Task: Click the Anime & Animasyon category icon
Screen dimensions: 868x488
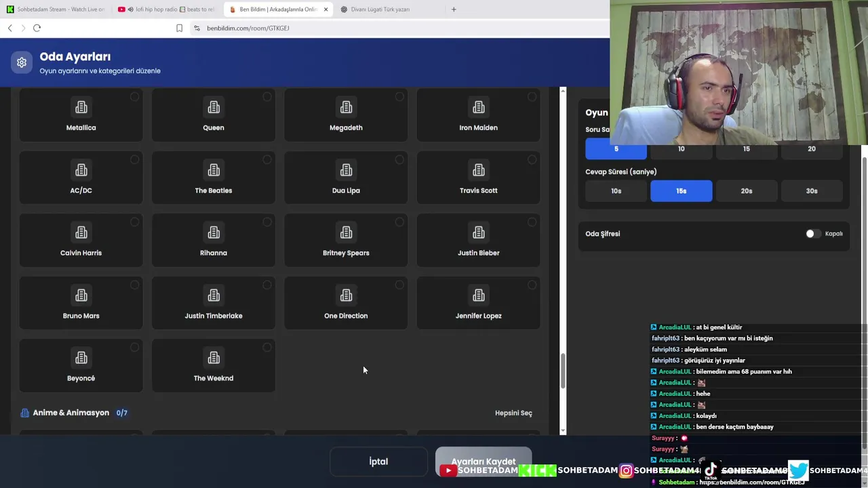Action: (25, 413)
